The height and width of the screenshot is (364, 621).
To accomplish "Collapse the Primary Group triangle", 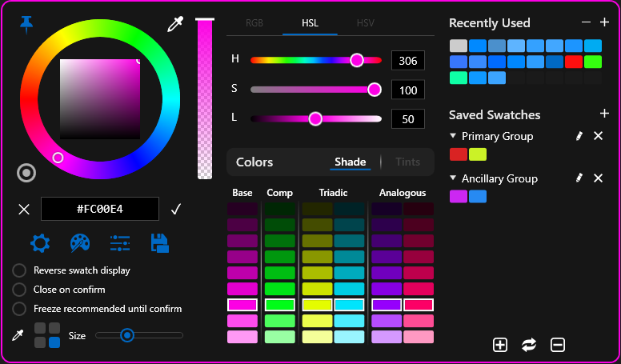I will [453, 136].
